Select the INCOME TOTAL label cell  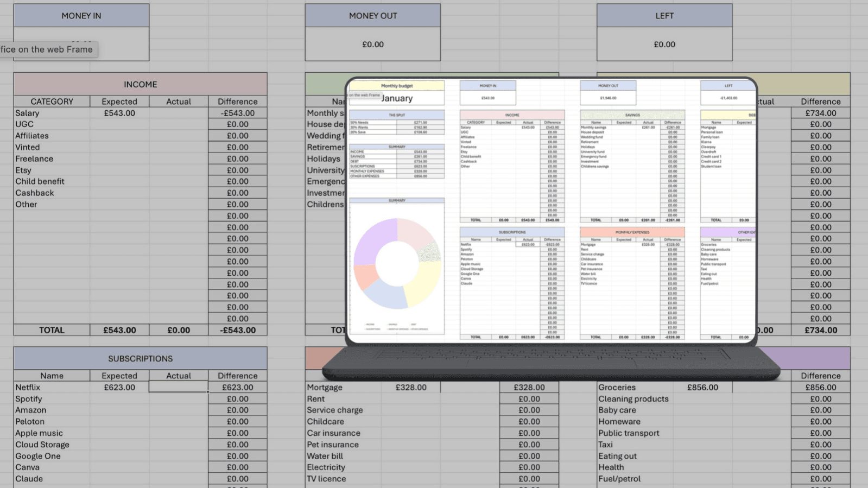click(52, 330)
